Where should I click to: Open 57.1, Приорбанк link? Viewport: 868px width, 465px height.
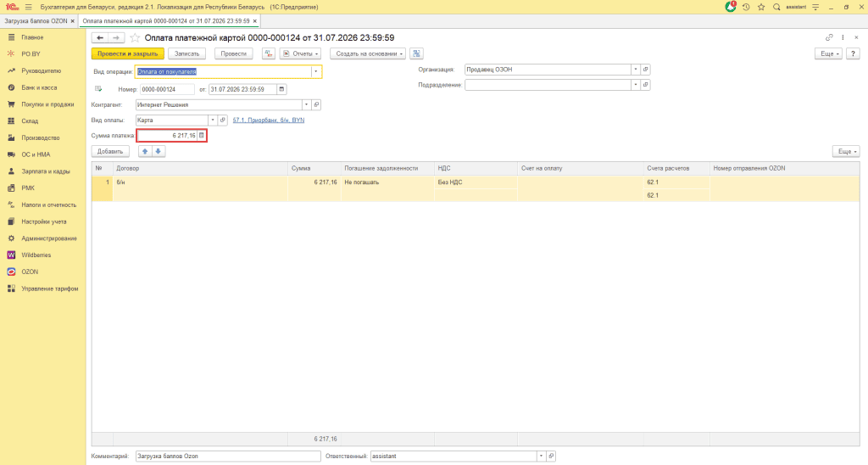269,120
